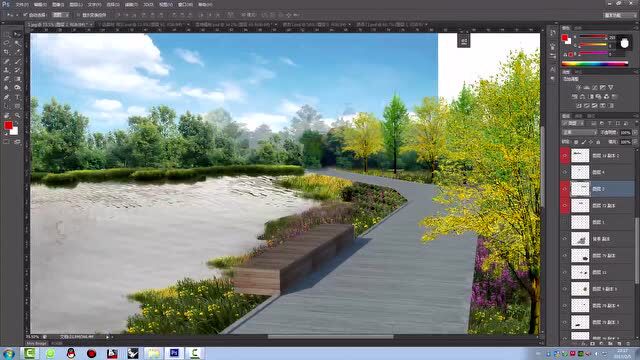
Task: Select the Lasso tool
Action: coord(7,43)
